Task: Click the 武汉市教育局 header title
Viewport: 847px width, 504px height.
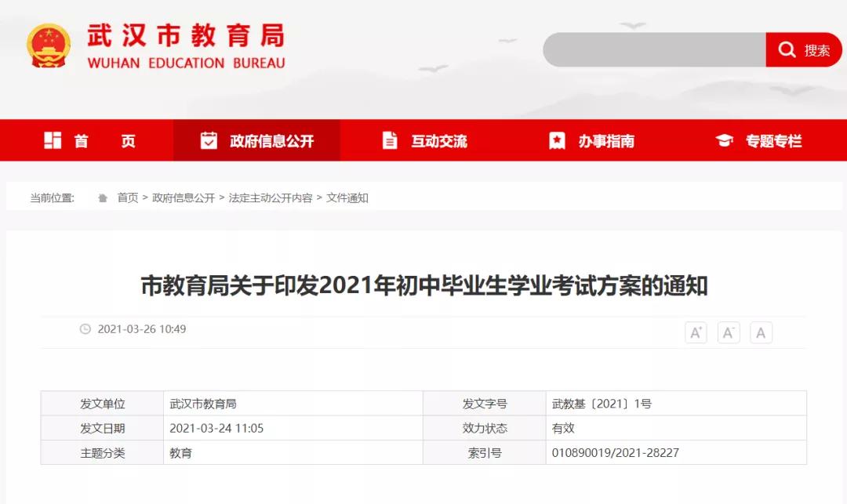Action: tap(186, 36)
